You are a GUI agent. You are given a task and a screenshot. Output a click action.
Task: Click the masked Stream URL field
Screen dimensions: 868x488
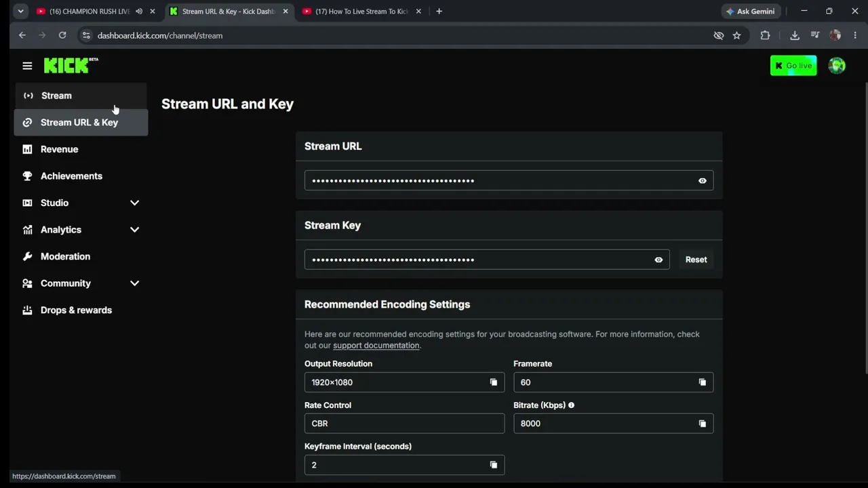click(x=509, y=181)
